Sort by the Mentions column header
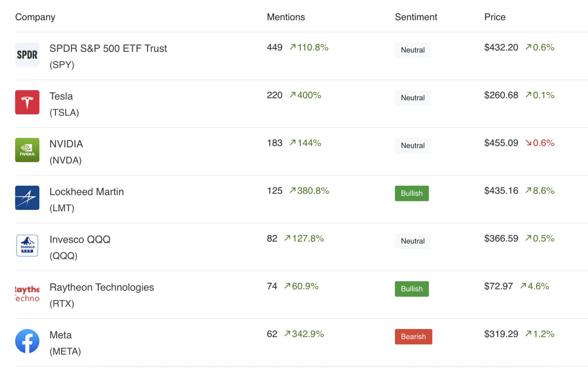588x368 pixels. (286, 17)
